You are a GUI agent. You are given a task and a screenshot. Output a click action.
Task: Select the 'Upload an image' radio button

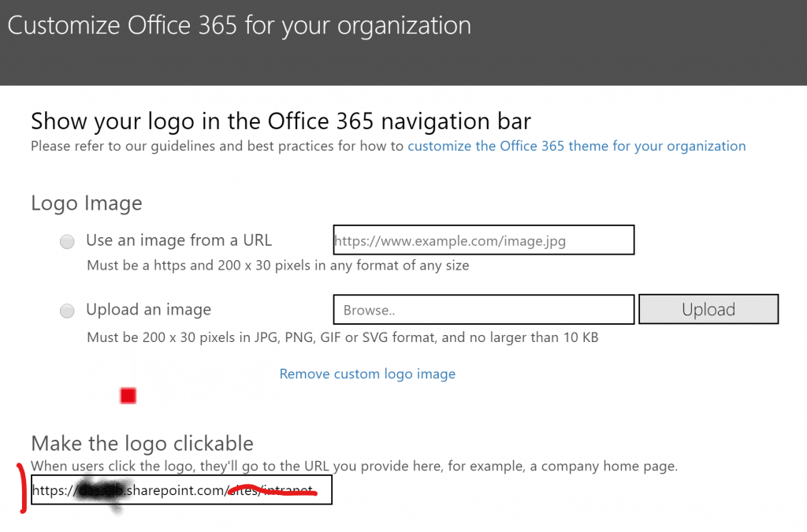pos(67,311)
